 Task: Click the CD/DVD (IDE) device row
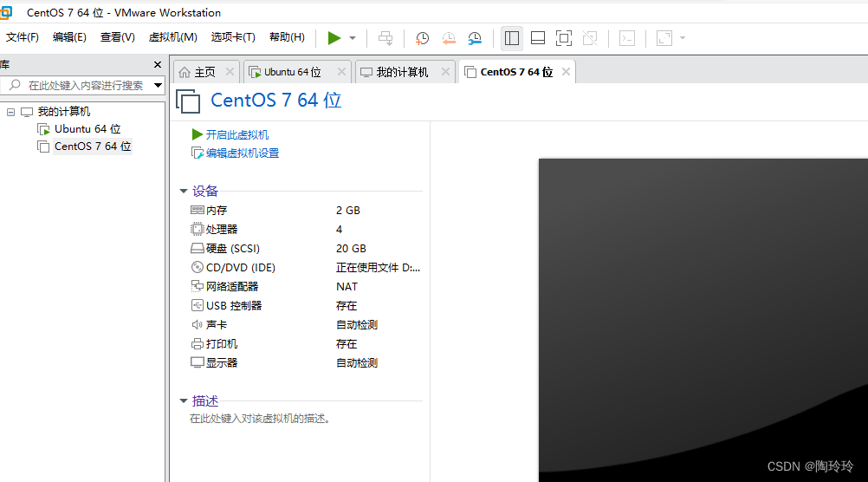(306, 268)
